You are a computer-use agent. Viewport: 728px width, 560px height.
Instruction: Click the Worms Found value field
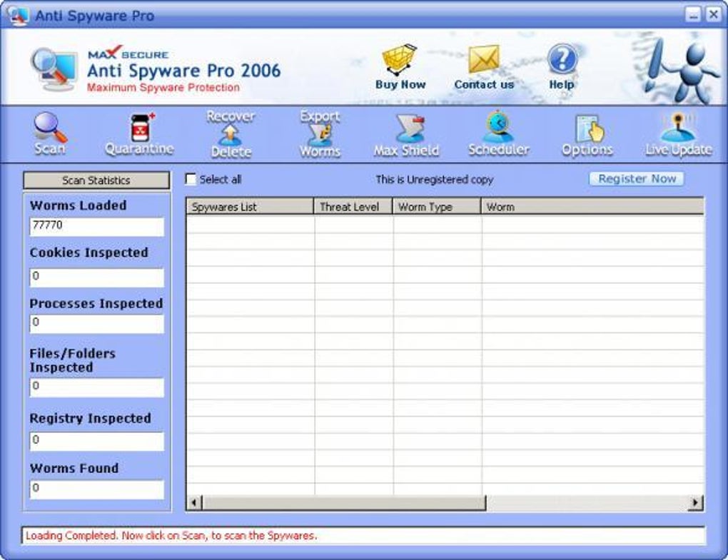point(97,489)
